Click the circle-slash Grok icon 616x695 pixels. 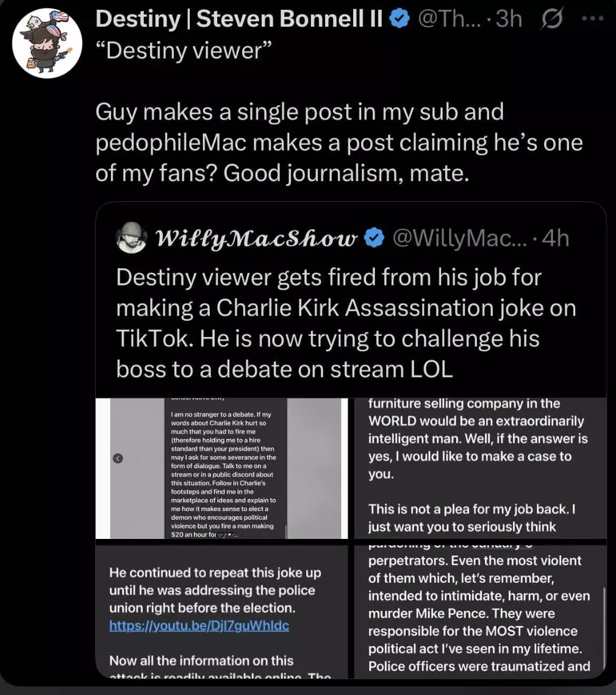pyautogui.click(x=552, y=19)
